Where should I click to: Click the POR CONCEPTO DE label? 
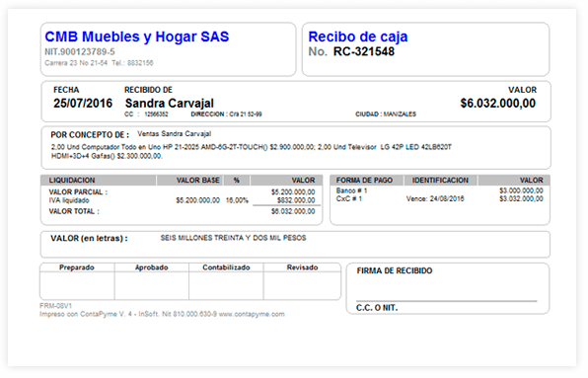point(90,135)
